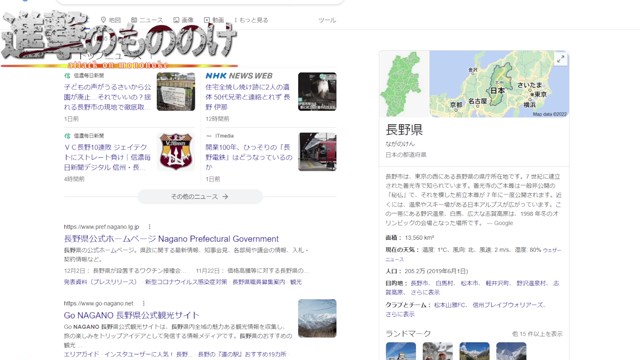Open the 長野市 destination link
Screen dimensions: 640x360
click(x=420, y=283)
